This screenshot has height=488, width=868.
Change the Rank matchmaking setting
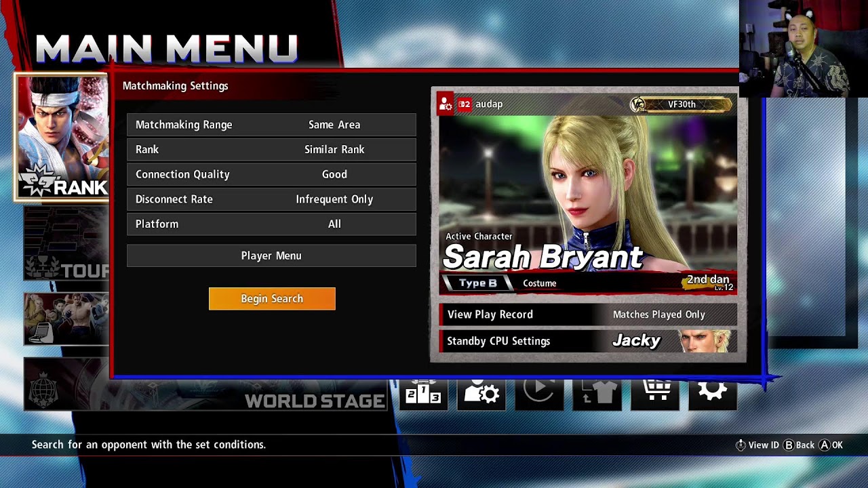pyautogui.click(x=271, y=150)
